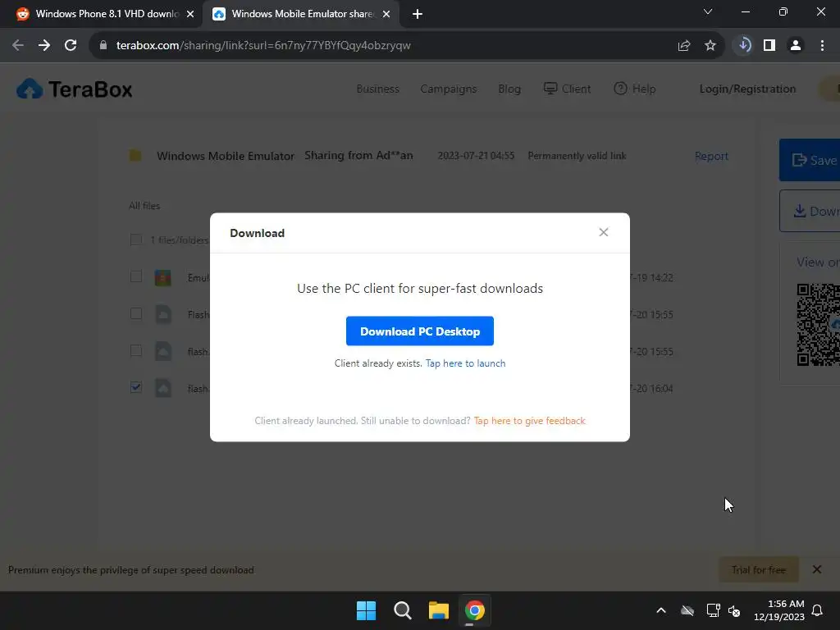Share this page icon in address bar
Viewport: 840px width, 630px height.
coord(683,46)
